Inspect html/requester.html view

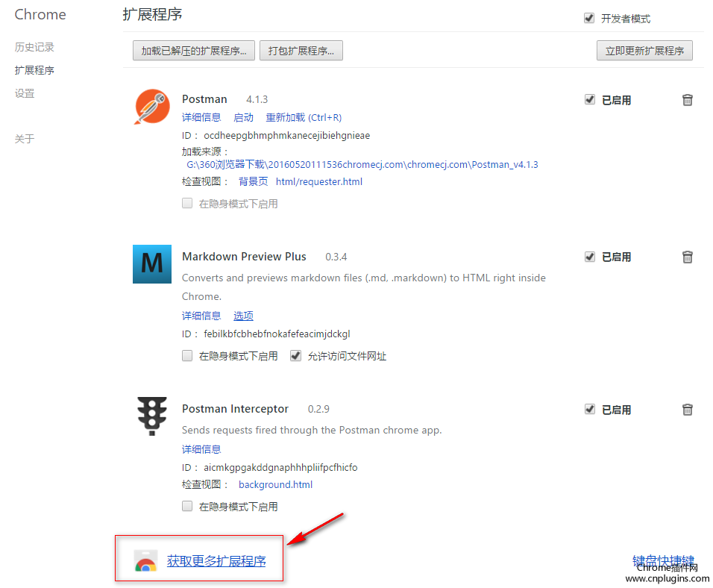[319, 181]
